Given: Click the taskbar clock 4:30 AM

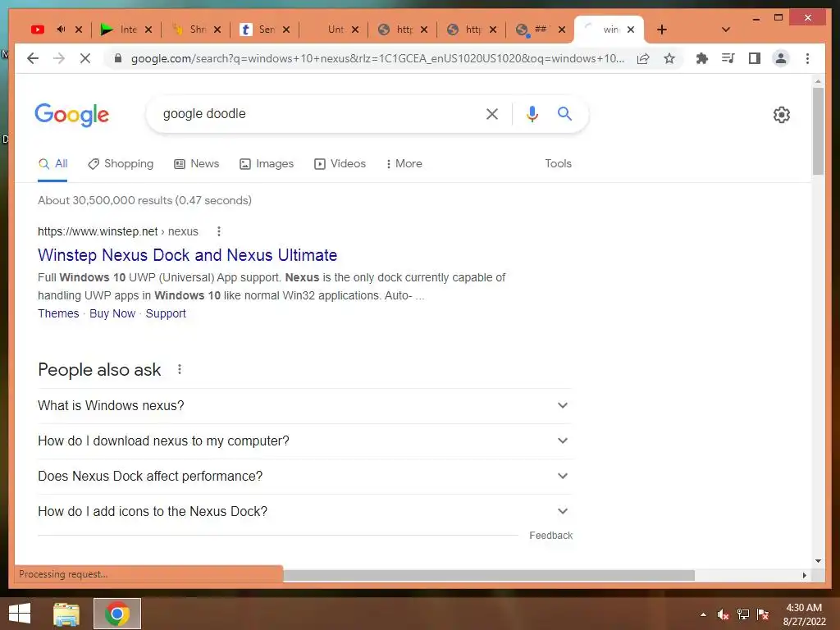Looking at the screenshot, I should [804, 608].
